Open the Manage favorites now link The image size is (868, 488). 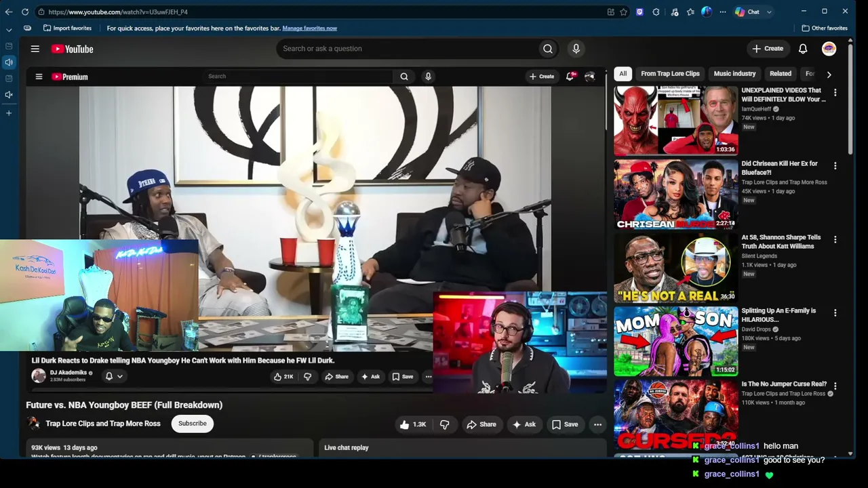(309, 28)
